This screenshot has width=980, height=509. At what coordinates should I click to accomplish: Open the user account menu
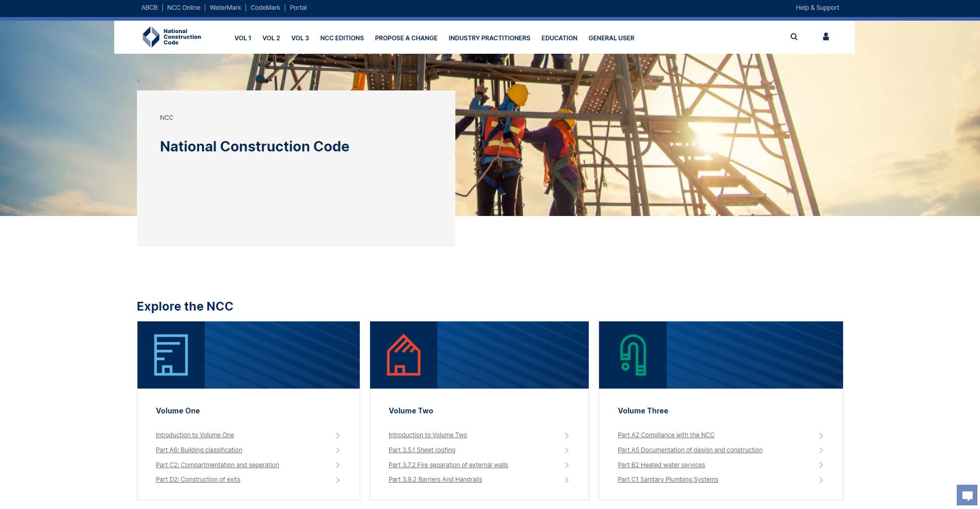click(x=825, y=37)
